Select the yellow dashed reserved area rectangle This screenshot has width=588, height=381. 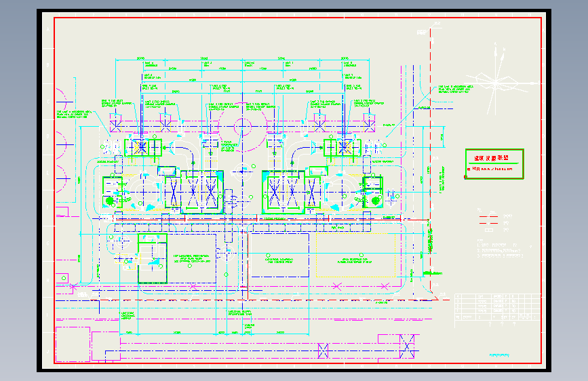[355, 255]
